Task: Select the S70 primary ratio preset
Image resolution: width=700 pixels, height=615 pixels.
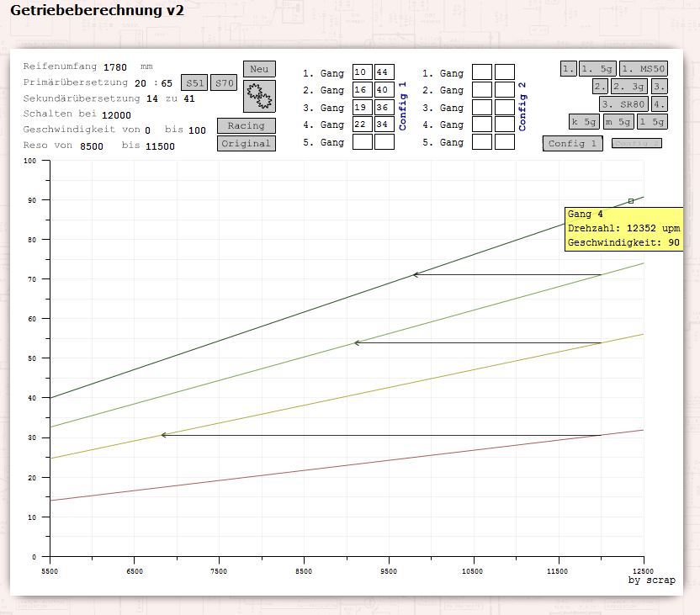Action: [x=223, y=83]
